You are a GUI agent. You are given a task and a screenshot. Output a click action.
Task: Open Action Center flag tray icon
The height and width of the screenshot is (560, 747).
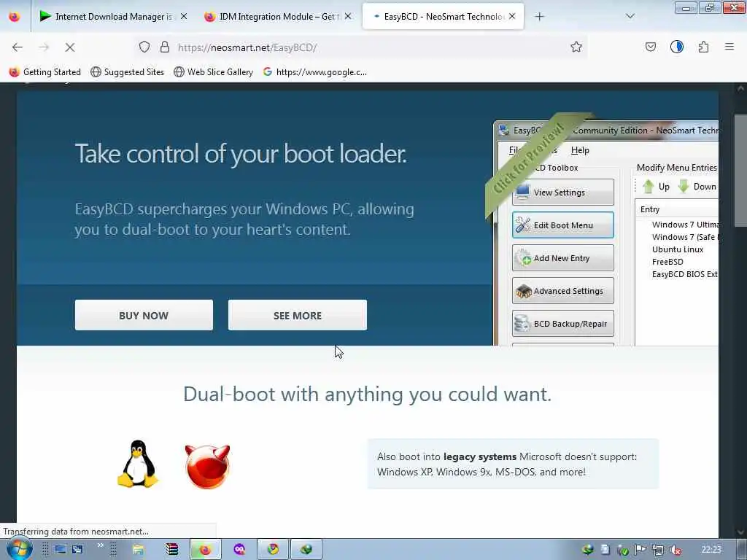tap(640, 550)
